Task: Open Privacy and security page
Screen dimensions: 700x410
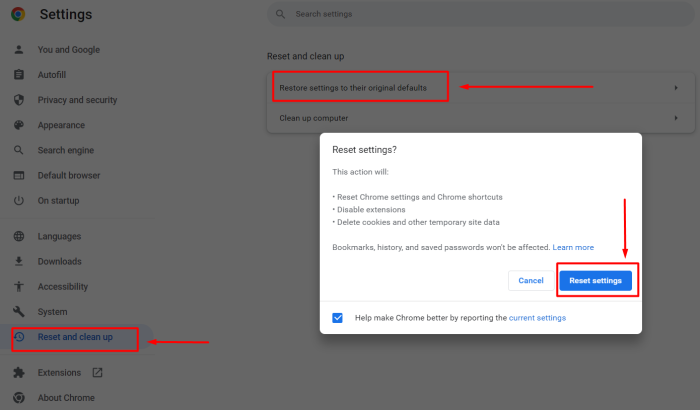Action: coord(77,100)
